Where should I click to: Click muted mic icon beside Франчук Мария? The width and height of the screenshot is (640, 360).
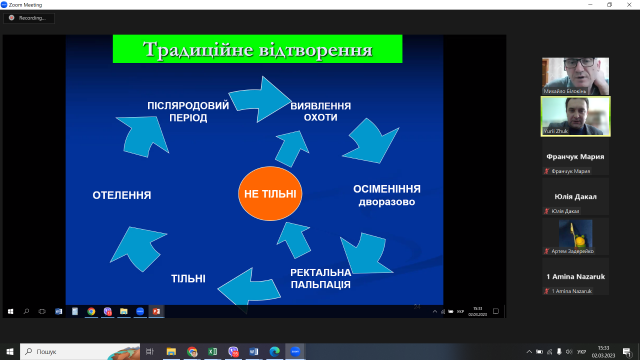[x=547, y=171]
